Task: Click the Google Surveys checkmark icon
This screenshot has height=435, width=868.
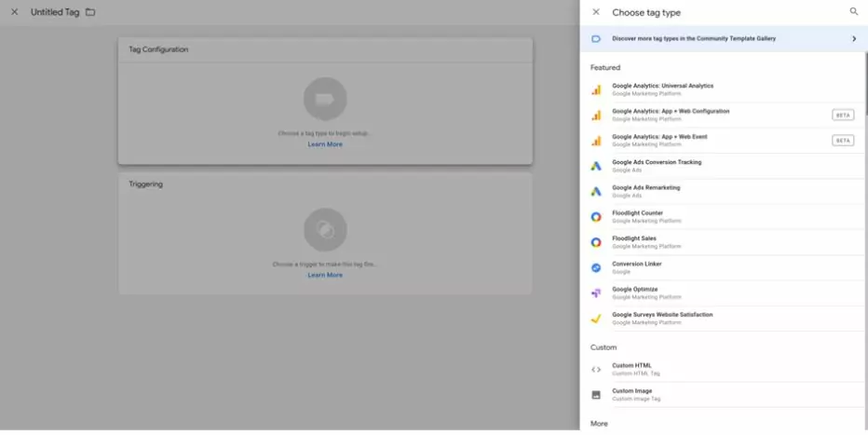Action: [596, 319]
